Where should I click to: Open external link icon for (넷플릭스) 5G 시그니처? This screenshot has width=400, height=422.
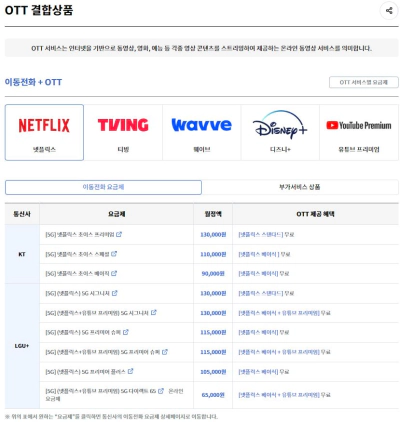click(x=115, y=293)
